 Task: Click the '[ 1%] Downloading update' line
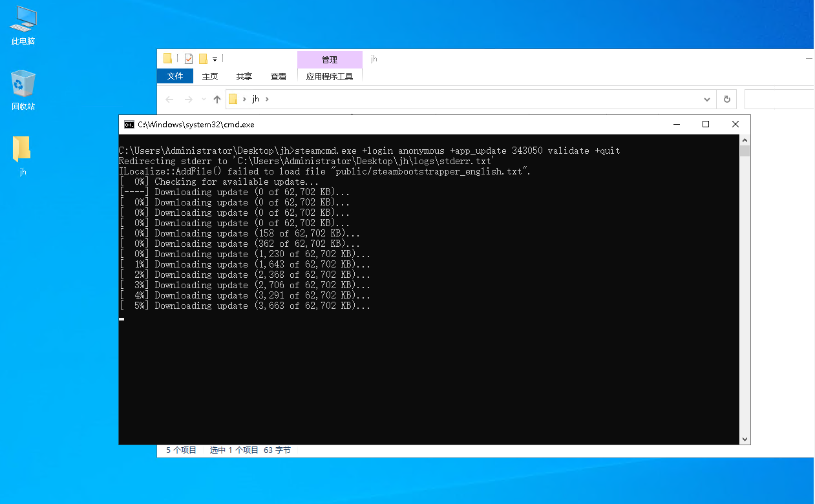click(245, 264)
